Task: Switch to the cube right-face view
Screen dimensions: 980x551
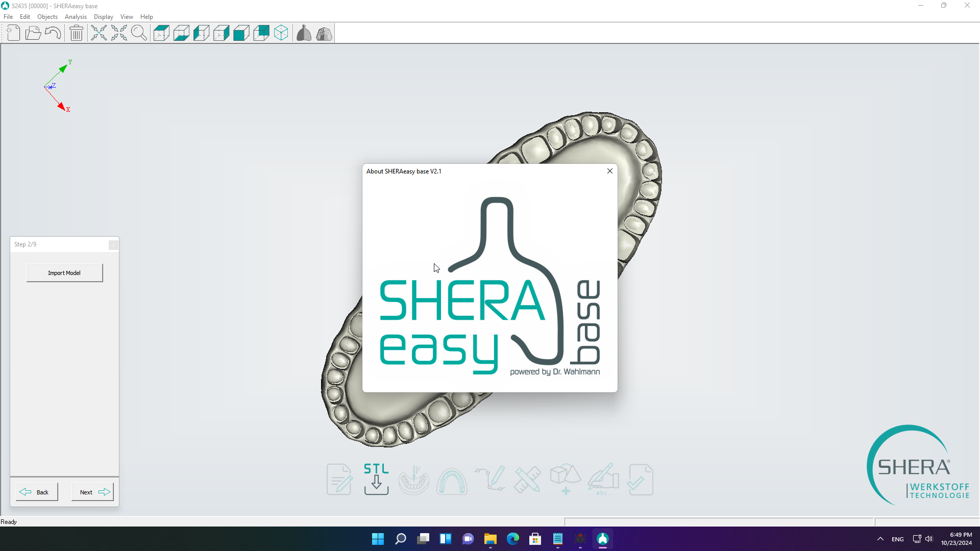Action: 221,33
